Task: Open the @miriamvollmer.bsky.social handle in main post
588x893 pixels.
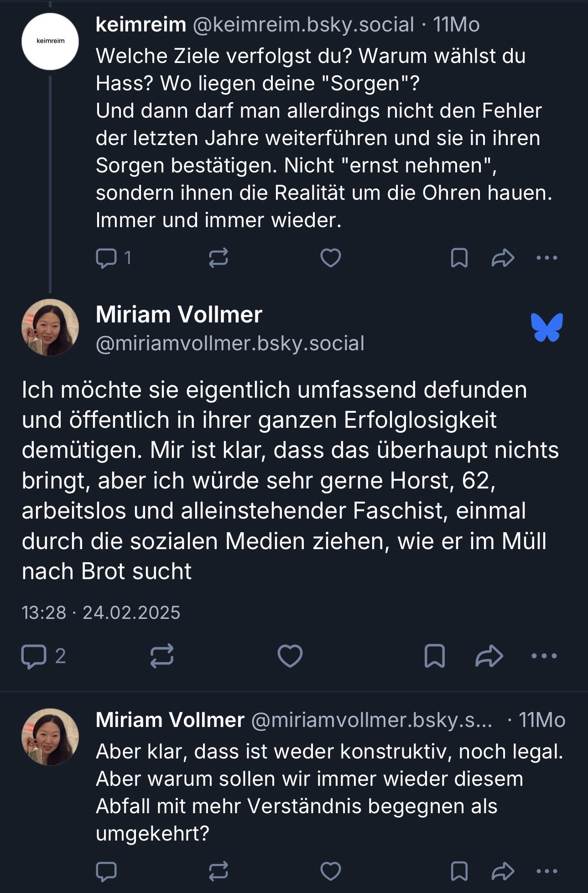Action: (230, 343)
